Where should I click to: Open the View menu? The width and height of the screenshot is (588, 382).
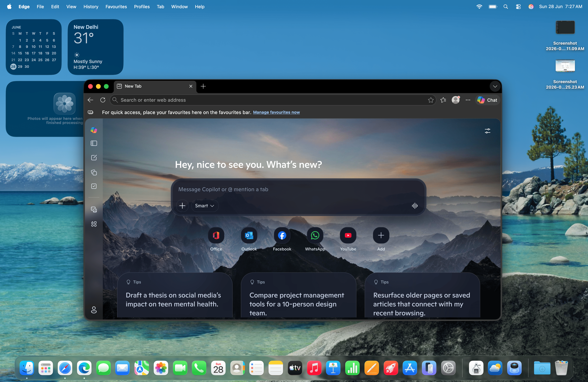click(x=71, y=7)
